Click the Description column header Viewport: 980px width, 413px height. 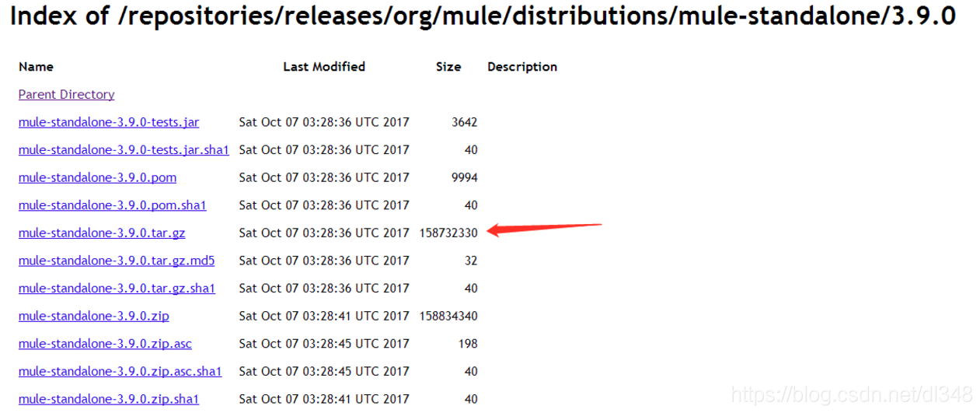(x=522, y=67)
